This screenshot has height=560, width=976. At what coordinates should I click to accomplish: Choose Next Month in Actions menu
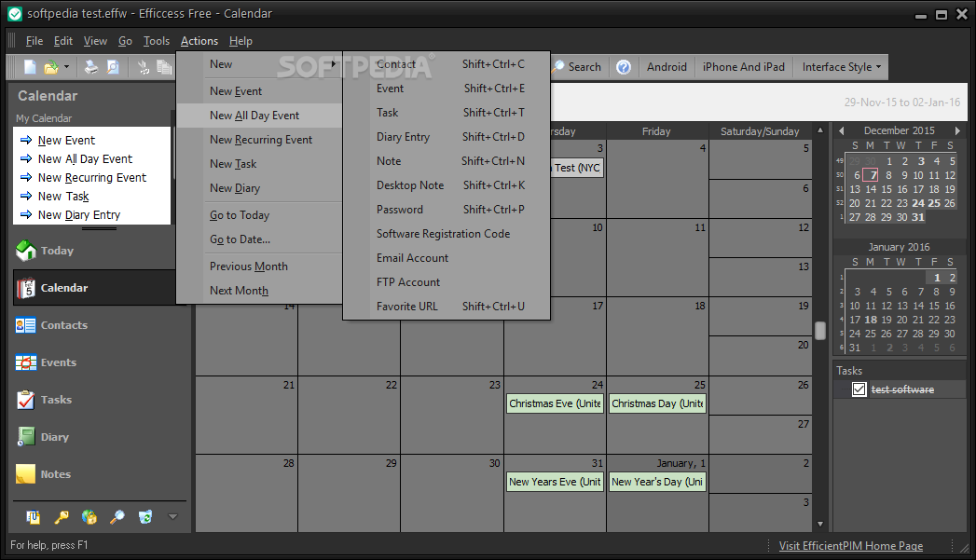coord(259,291)
